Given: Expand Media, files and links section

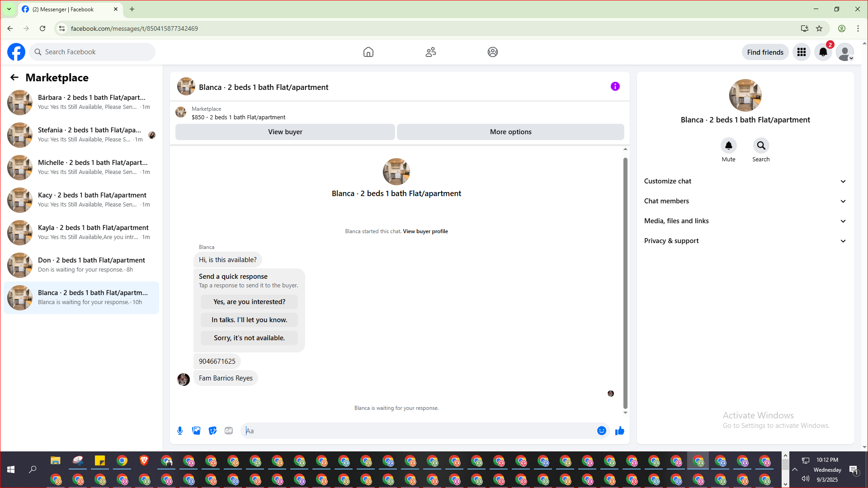Looking at the screenshot, I should (x=745, y=221).
